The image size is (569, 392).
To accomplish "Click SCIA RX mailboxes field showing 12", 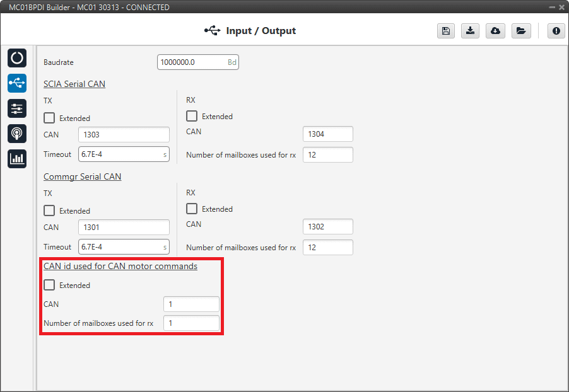I will click(327, 155).
